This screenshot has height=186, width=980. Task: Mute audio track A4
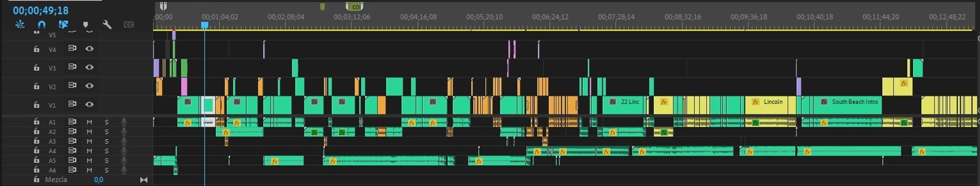pos(89,151)
